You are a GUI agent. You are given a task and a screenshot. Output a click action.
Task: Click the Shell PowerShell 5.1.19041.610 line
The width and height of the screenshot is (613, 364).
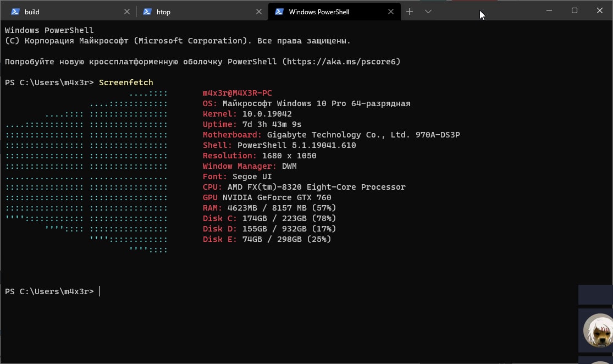click(279, 145)
